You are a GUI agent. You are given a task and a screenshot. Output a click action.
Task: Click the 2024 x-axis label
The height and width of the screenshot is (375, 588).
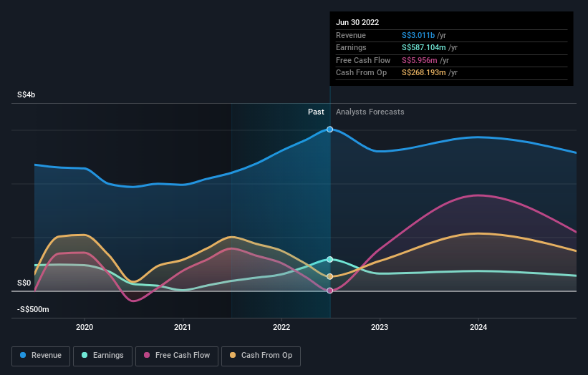tap(478, 327)
